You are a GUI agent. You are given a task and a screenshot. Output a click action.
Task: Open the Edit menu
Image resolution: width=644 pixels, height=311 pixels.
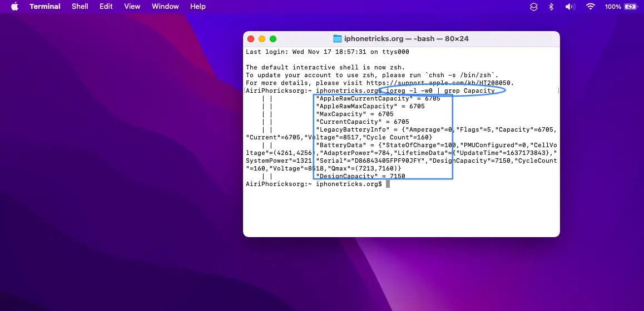point(106,7)
